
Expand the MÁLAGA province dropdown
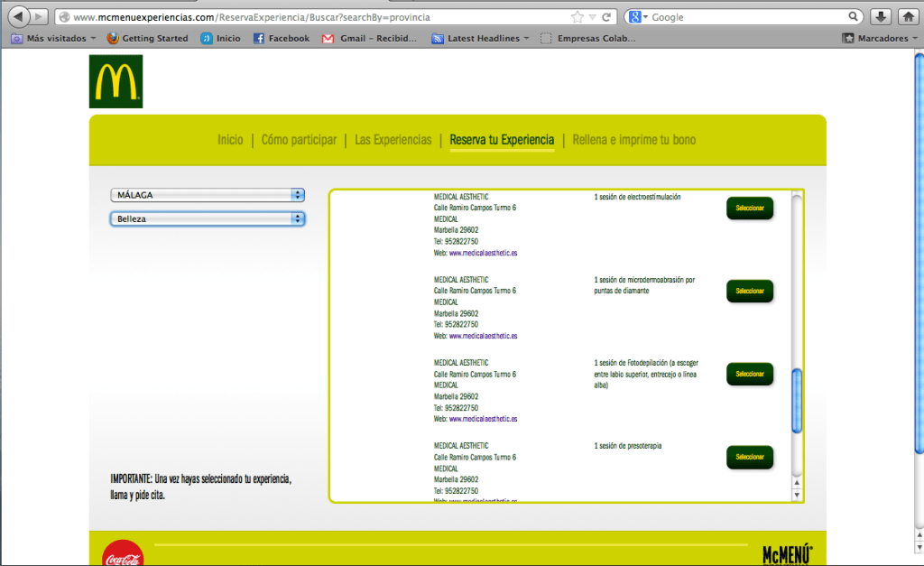point(208,195)
